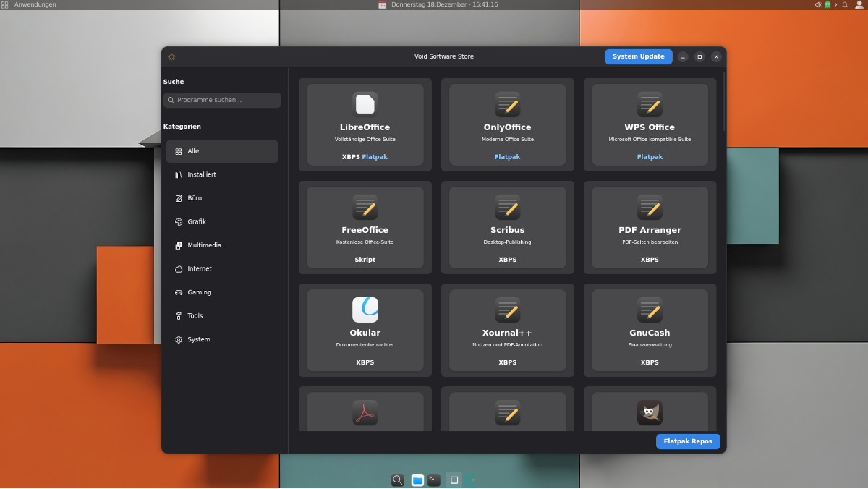This screenshot has width=868, height=489.
Task: Click the Okular application icon
Action: (x=365, y=310)
